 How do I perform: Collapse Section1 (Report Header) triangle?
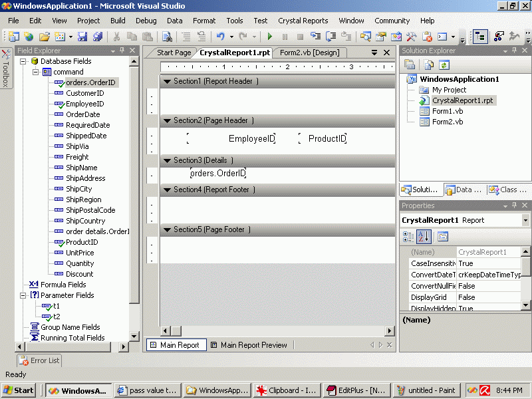(x=167, y=81)
